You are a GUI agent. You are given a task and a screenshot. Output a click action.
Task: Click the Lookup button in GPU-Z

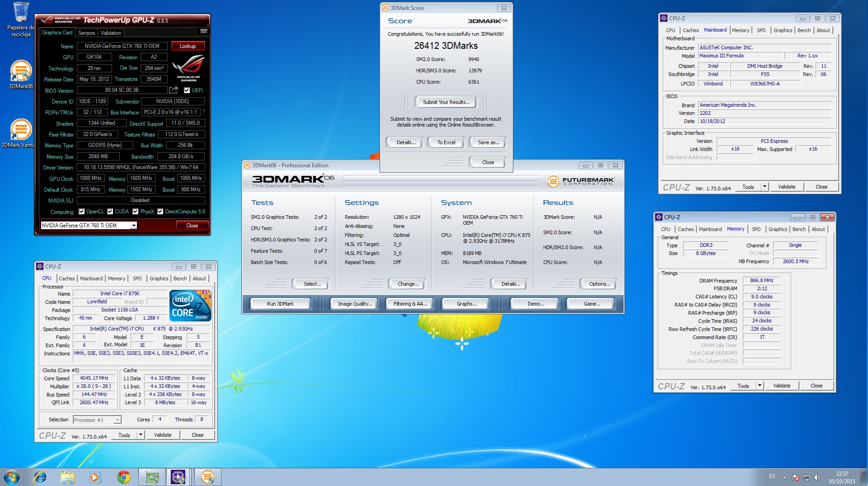pyautogui.click(x=188, y=46)
